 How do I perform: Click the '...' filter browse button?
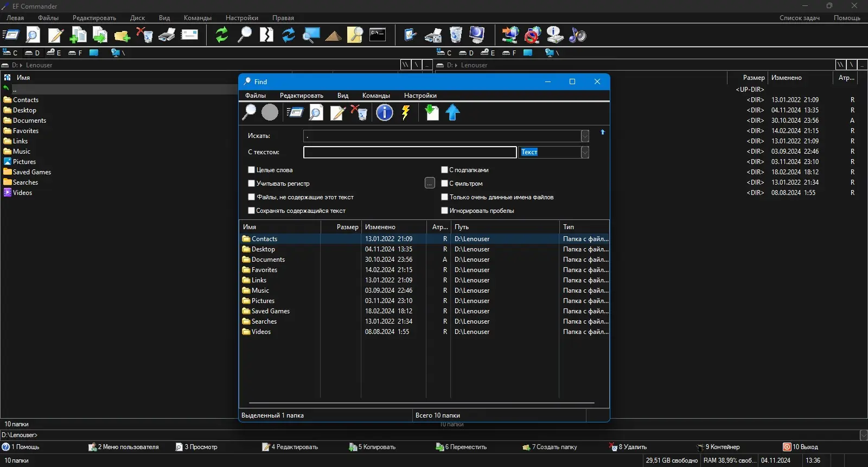430,184
